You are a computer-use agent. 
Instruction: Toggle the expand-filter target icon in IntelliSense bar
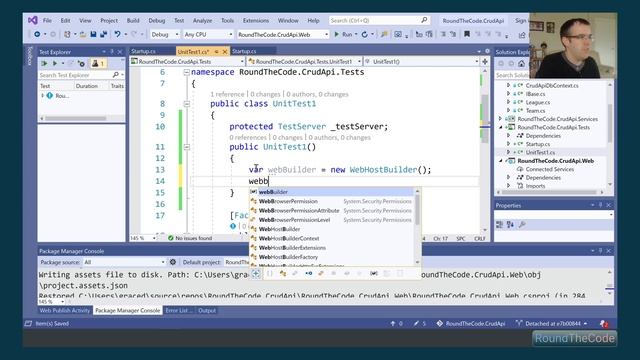(256, 273)
